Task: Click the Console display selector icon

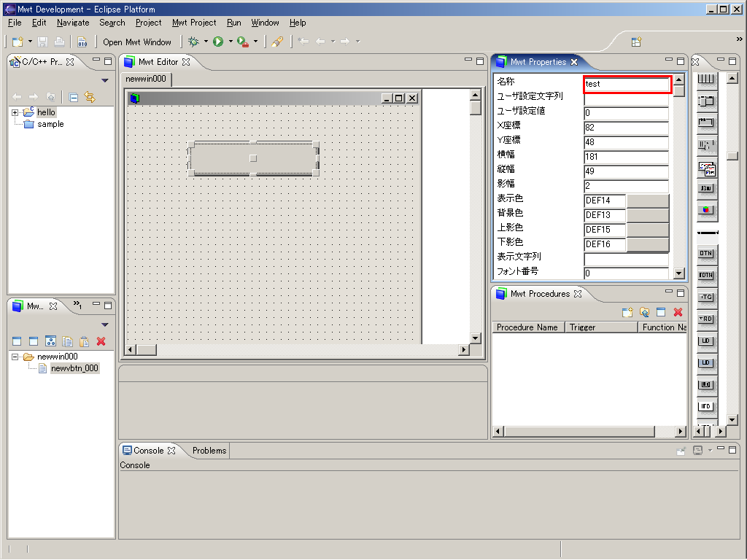Action: pos(697,450)
